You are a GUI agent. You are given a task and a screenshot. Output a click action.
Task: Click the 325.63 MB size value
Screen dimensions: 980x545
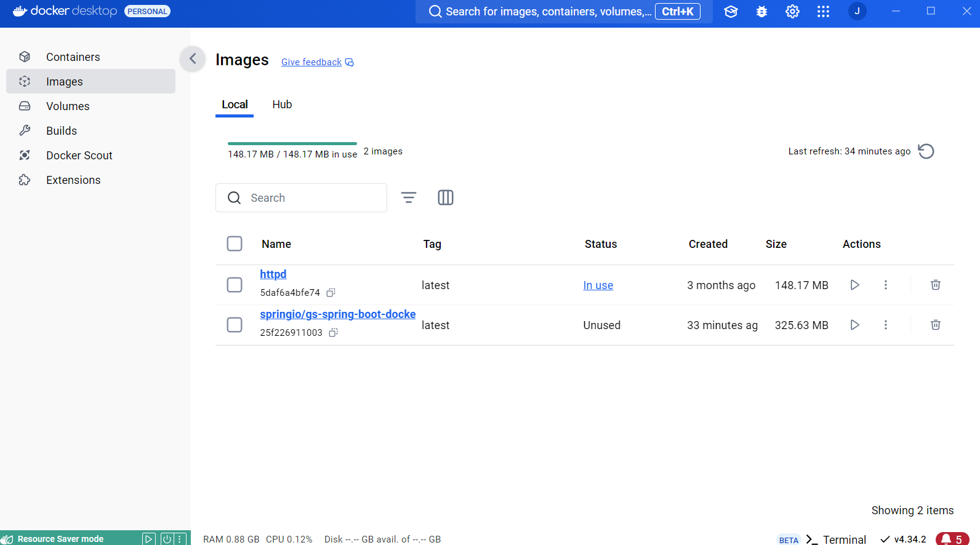tap(801, 325)
